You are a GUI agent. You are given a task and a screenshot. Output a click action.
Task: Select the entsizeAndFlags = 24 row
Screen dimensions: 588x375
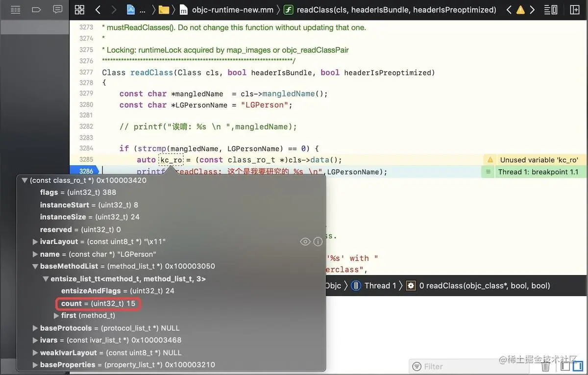pos(171,291)
